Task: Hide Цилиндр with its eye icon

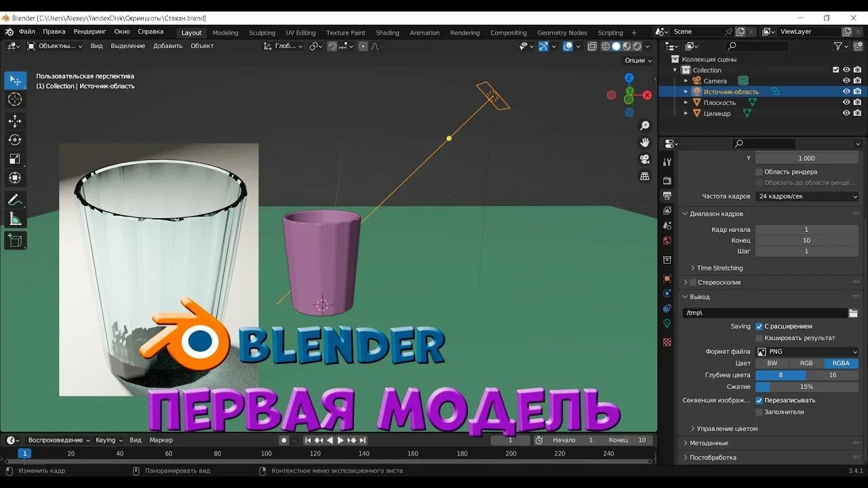Action: pos(846,113)
